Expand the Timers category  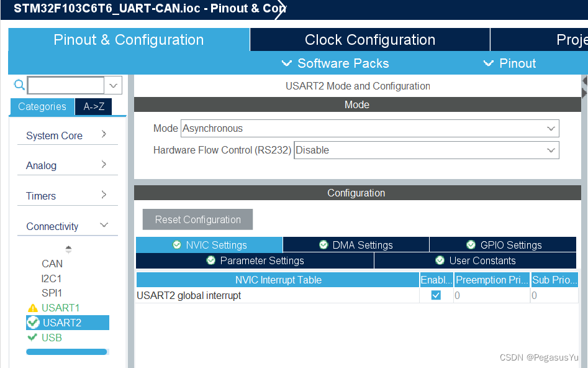click(x=68, y=196)
